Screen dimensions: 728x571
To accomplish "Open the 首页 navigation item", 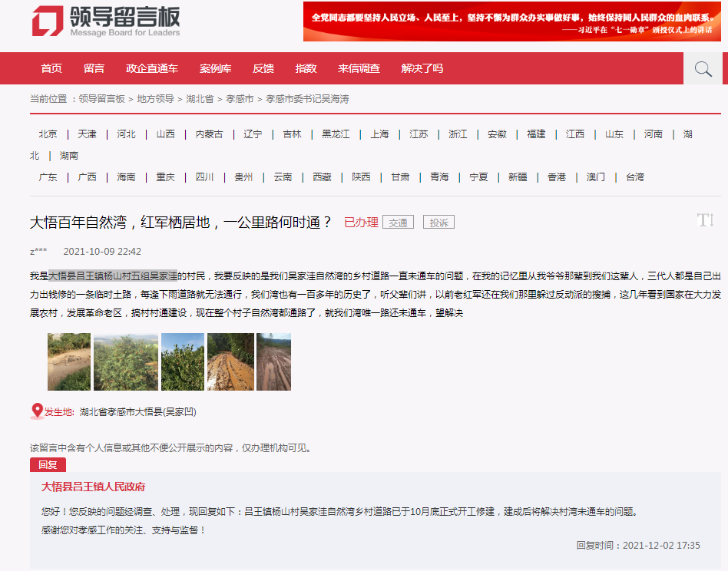I will [51, 68].
